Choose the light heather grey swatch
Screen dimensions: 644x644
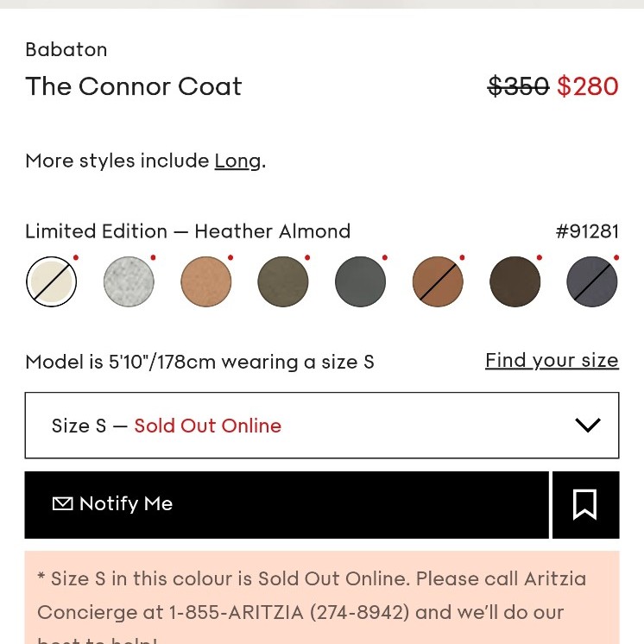click(129, 282)
